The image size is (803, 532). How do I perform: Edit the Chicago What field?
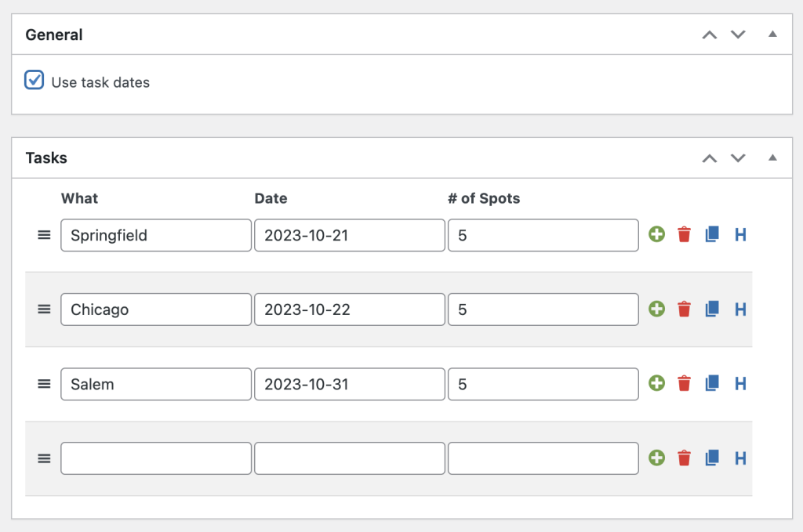(156, 309)
